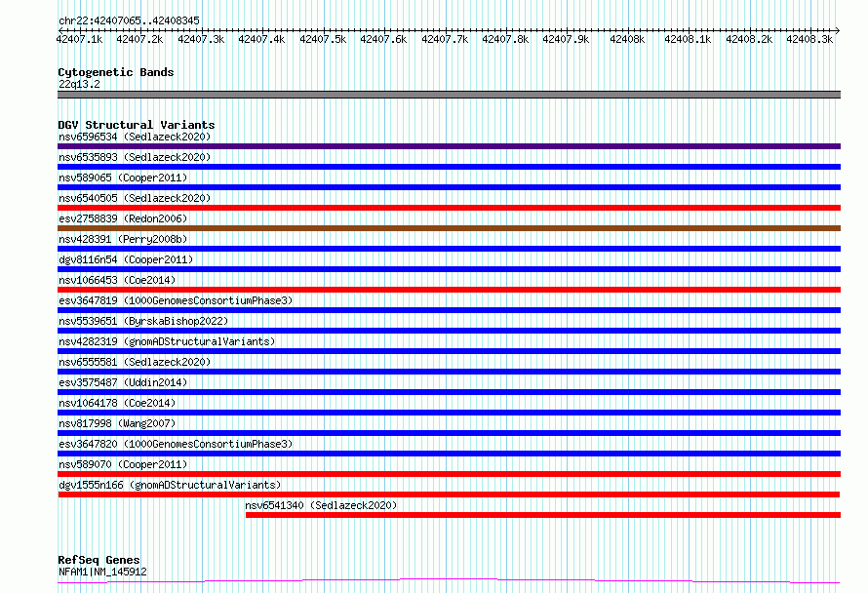Click the blue nsv817998 feature bar
Viewport: 868px width, 593px height.
click(449, 433)
